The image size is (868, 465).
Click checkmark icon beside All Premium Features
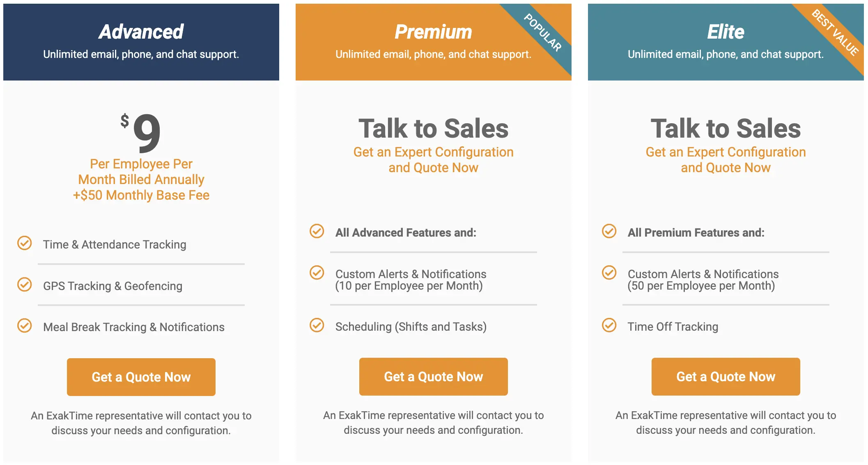tap(609, 231)
